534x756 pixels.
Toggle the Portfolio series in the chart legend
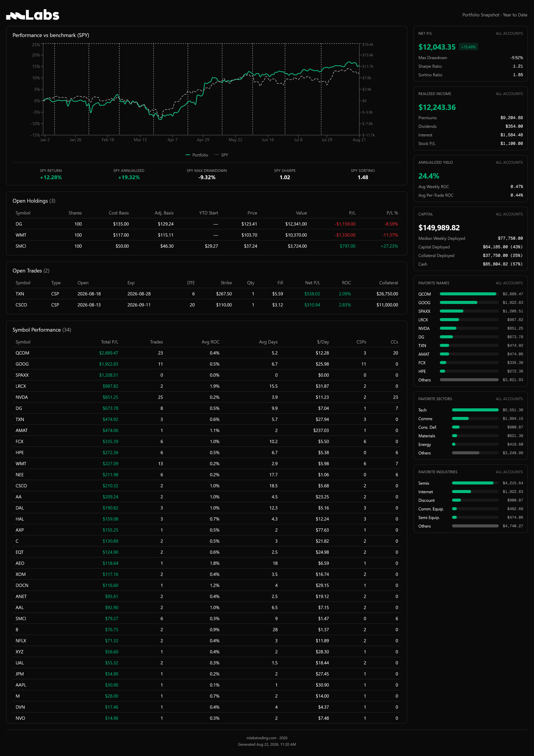[197, 155]
